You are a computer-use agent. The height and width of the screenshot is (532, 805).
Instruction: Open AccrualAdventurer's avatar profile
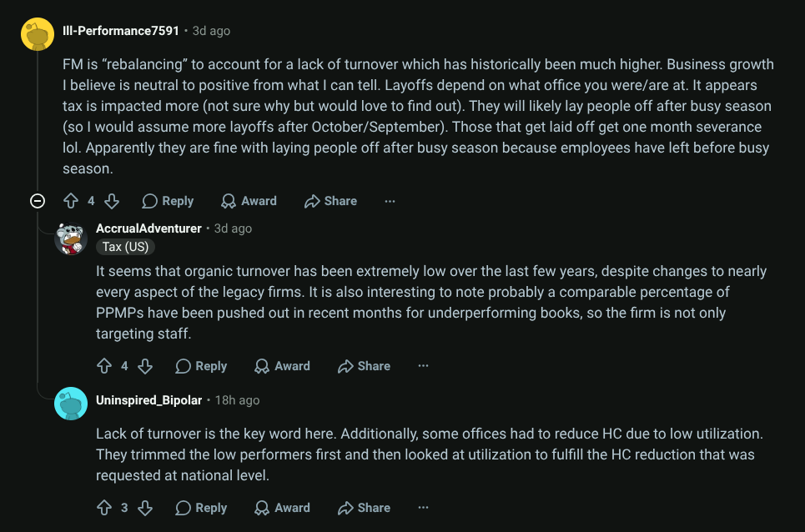pyautogui.click(x=71, y=238)
